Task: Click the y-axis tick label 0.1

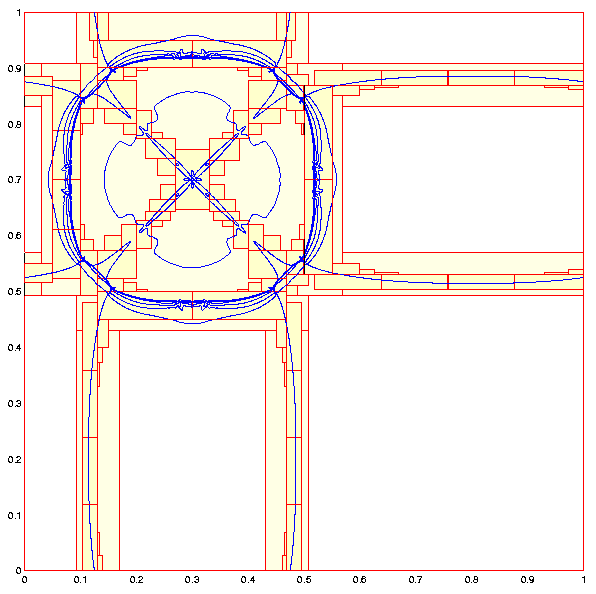Action: [14, 515]
